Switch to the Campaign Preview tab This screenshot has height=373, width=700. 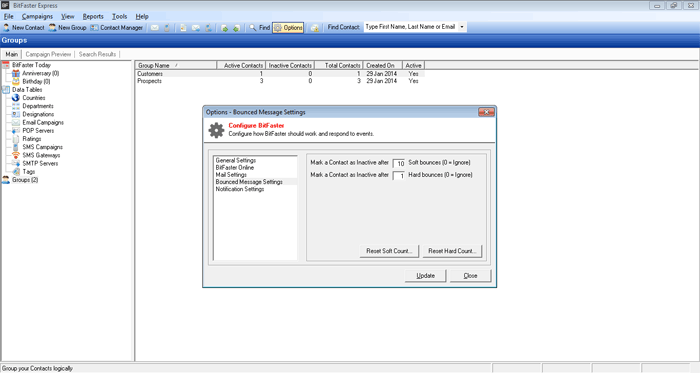pyautogui.click(x=48, y=54)
